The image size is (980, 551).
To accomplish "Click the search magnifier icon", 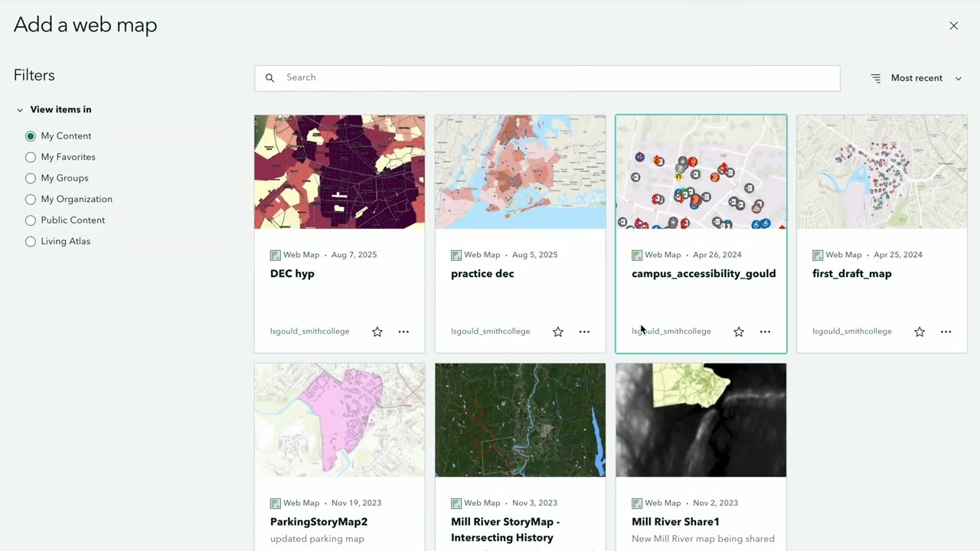I will pos(269,77).
